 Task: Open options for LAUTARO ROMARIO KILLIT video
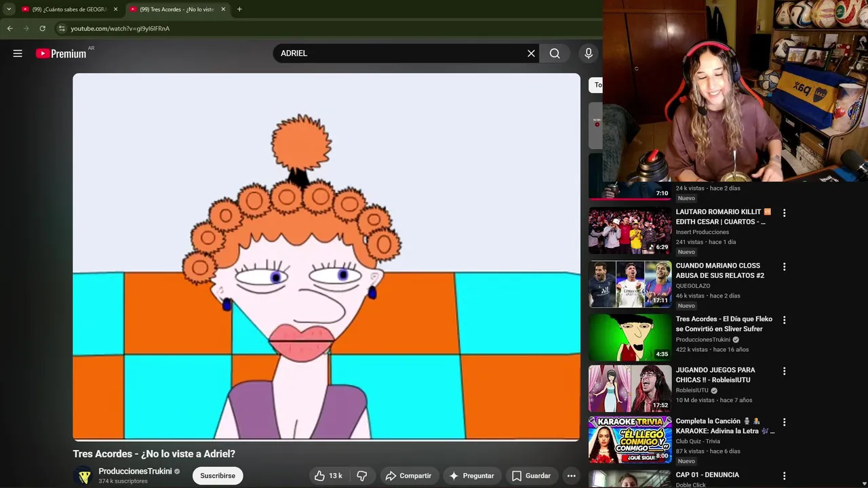point(784,213)
